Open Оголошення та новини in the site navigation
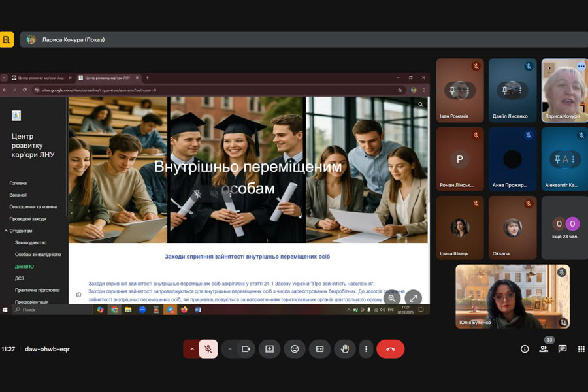 pyautogui.click(x=33, y=206)
